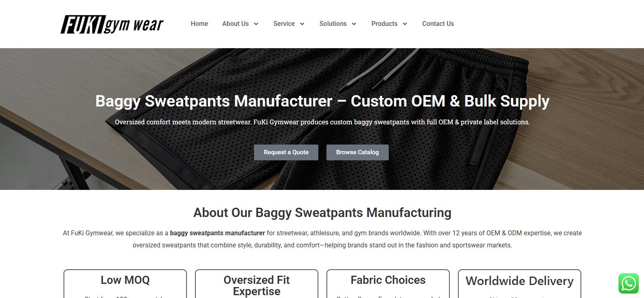Select the Oversized Fit Expertise card

pos(256,284)
